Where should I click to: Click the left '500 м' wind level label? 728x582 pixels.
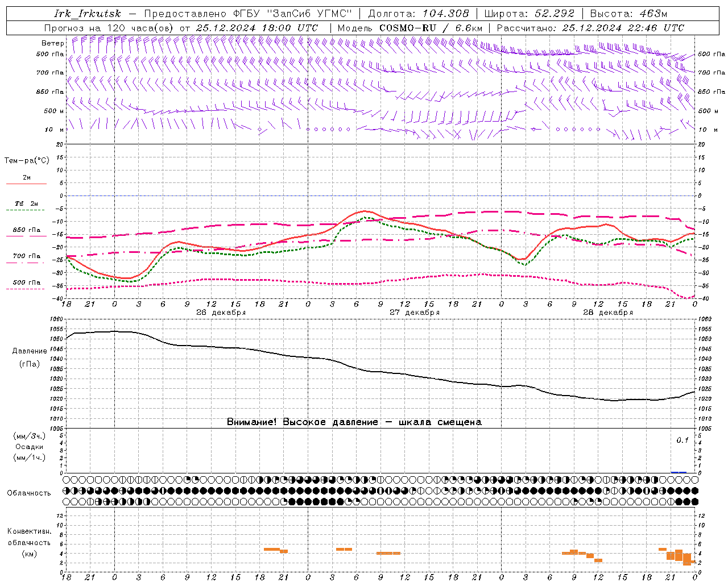click(x=54, y=111)
